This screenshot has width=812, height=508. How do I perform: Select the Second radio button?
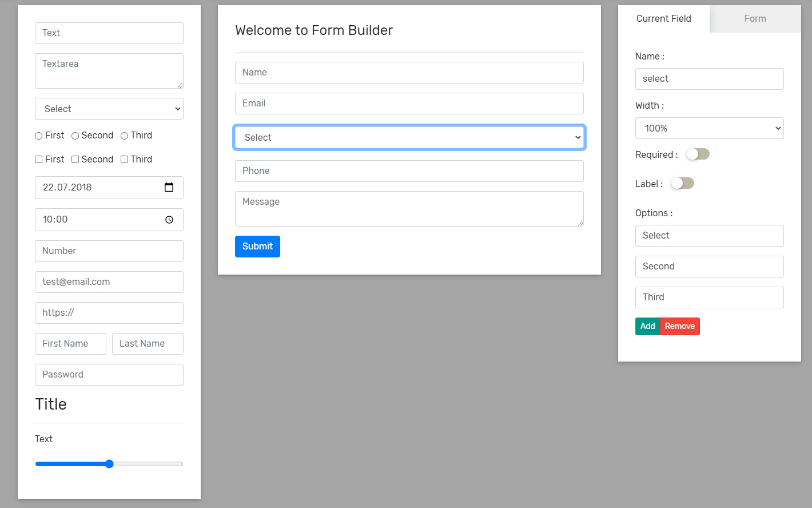[75, 136]
